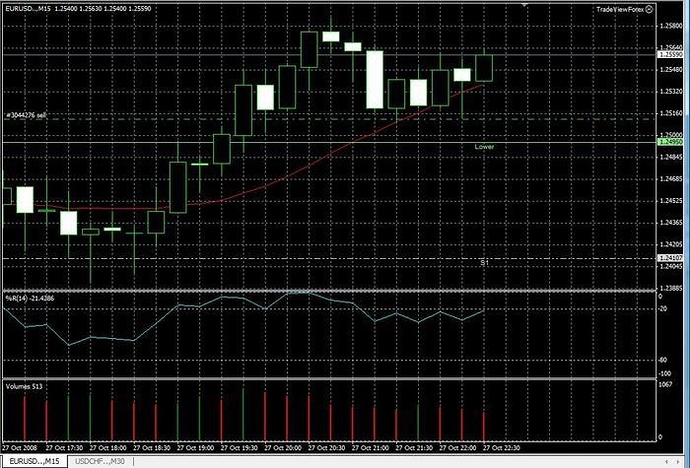690x468 pixels.
Task: Switch to the EURUSD..,M15 chart tab
Action: tap(34, 461)
